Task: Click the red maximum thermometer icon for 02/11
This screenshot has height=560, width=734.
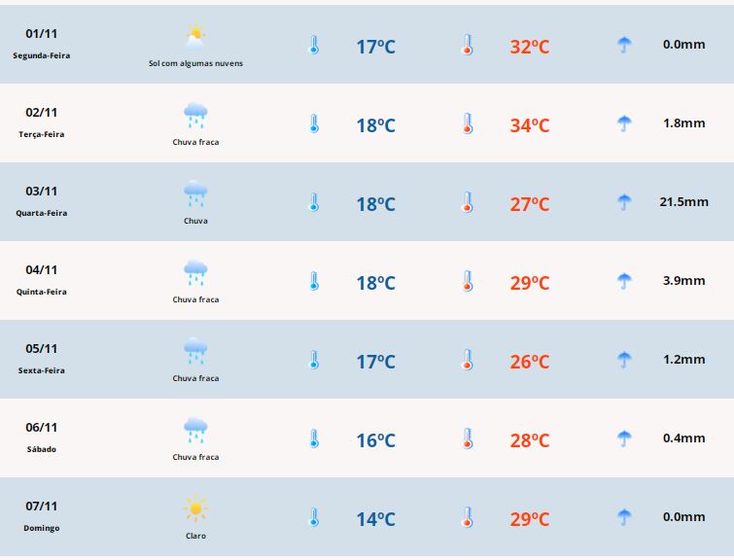Action: [x=467, y=123]
